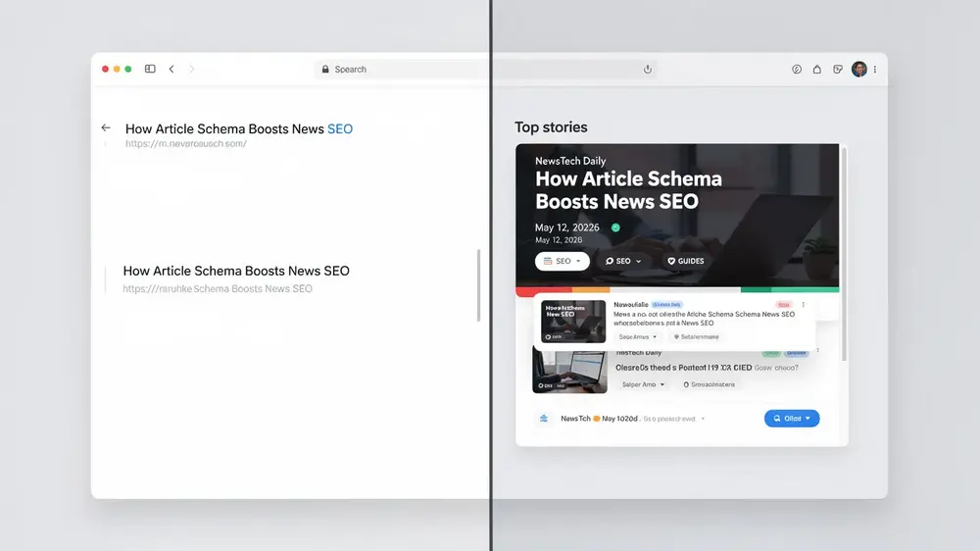Viewport: 980px width, 551px height.
Task: Open the user profile avatar
Action: [x=859, y=69]
